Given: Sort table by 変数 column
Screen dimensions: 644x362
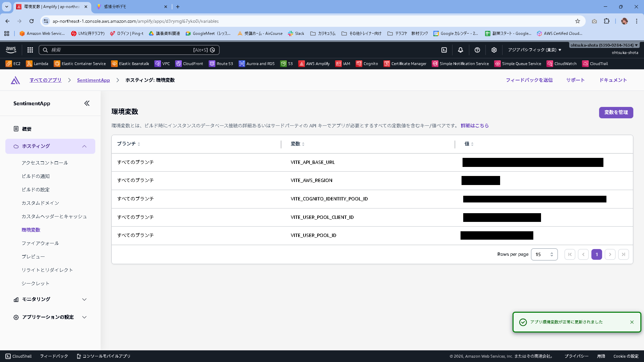Looking at the screenshot, I should coord(298,144).
